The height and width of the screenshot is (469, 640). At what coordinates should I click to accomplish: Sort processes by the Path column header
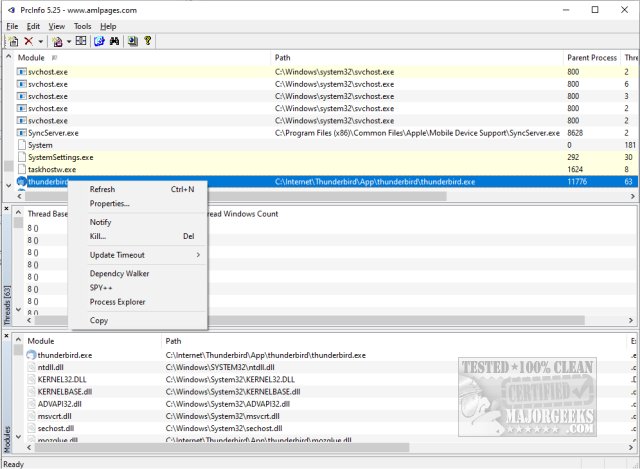click(283, 58)
